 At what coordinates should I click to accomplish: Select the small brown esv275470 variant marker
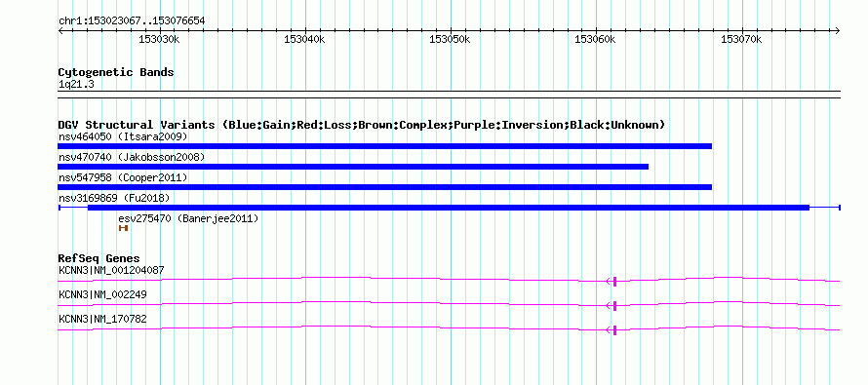click(124, 228)
